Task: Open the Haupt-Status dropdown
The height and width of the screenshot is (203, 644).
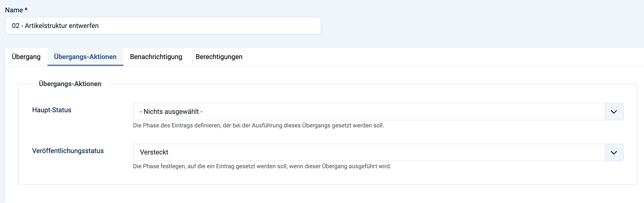Action: (378, 112)
